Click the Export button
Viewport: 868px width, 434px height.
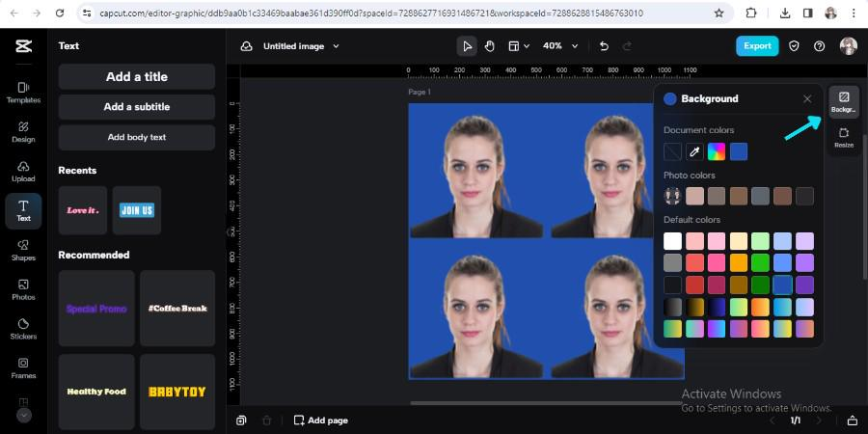click(757, 46)
